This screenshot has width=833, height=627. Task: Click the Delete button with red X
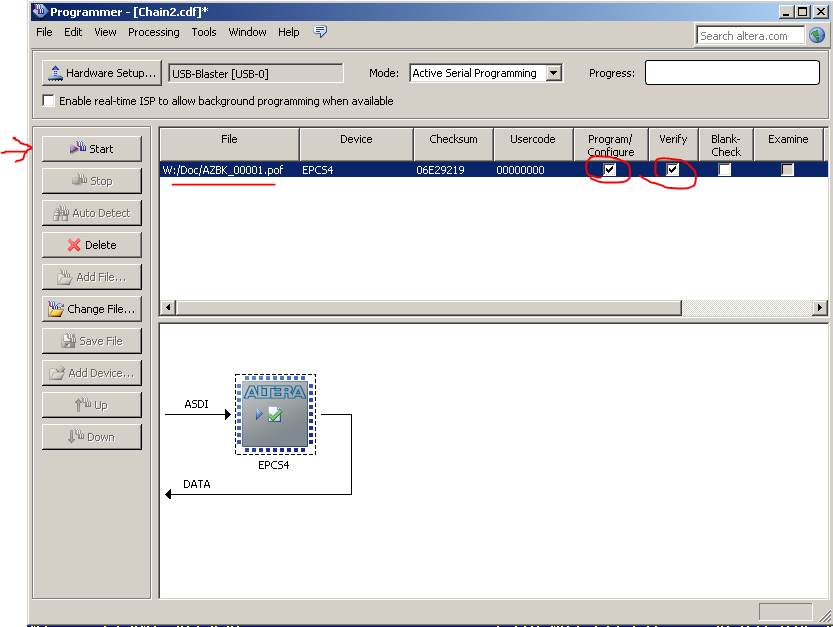click(91, 245)
